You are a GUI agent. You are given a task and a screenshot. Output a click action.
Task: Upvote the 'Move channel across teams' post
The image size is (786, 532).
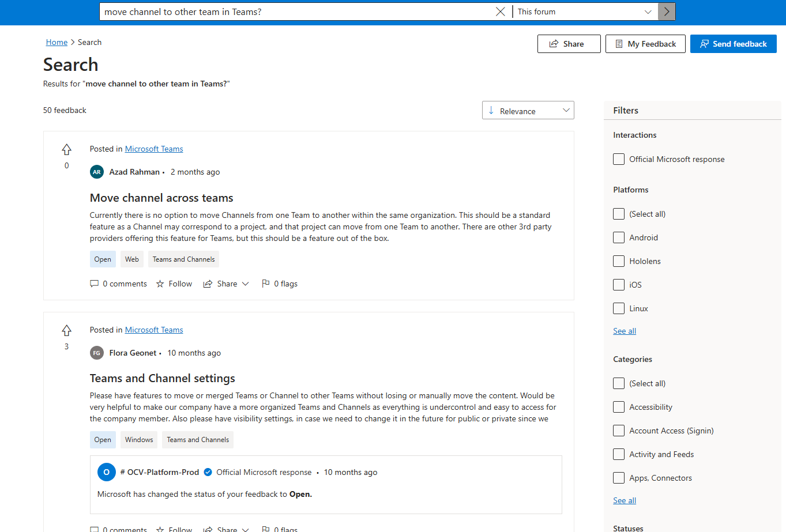67,150
